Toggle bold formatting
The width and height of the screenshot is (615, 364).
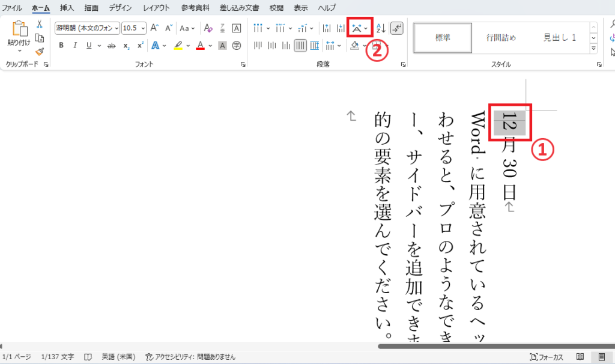(61, 46)
